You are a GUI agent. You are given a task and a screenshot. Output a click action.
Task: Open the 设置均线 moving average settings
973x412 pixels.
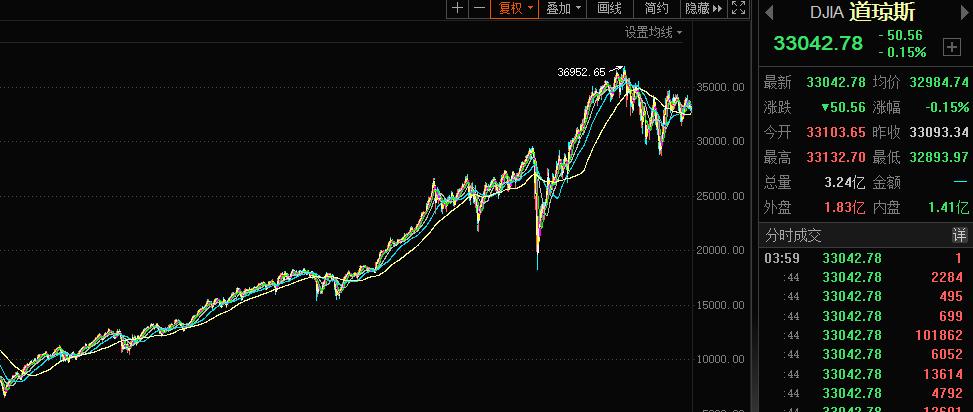(x=654, y=32)
